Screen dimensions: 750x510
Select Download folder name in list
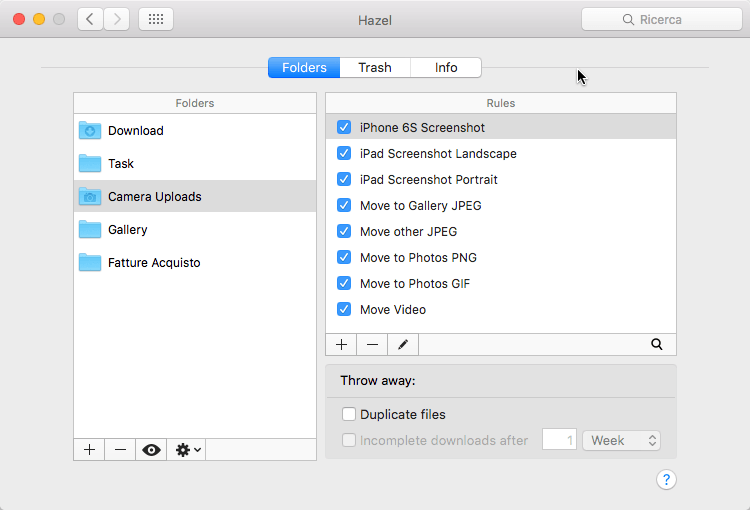pos(136,131)
